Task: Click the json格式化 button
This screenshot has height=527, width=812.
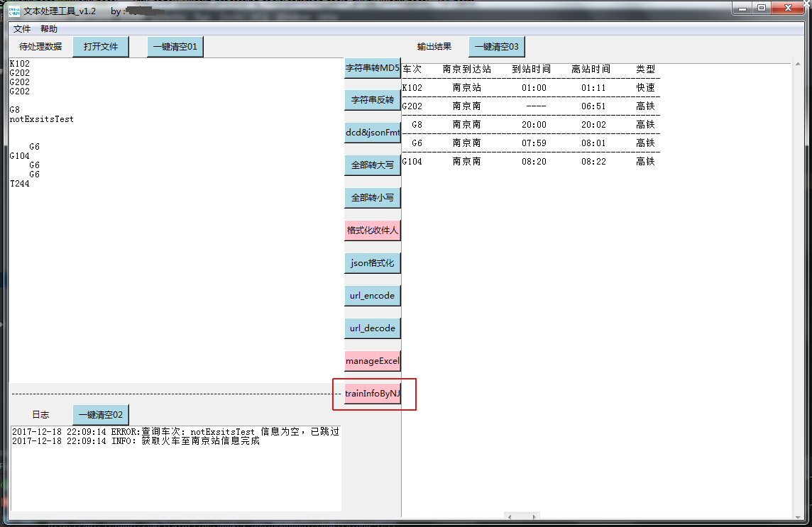Action: [373, 263]
